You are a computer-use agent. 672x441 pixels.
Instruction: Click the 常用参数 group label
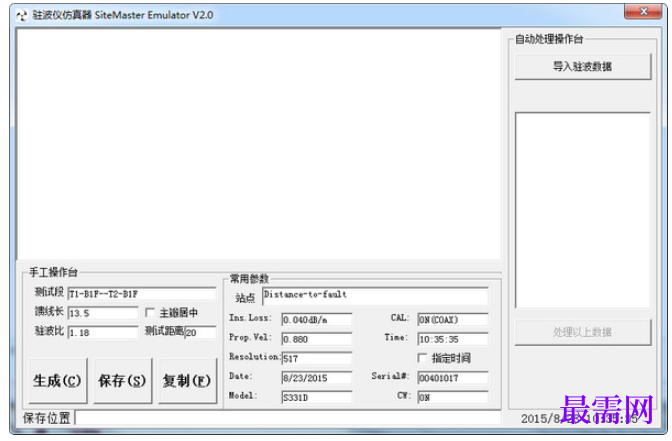tap(249, 279)
